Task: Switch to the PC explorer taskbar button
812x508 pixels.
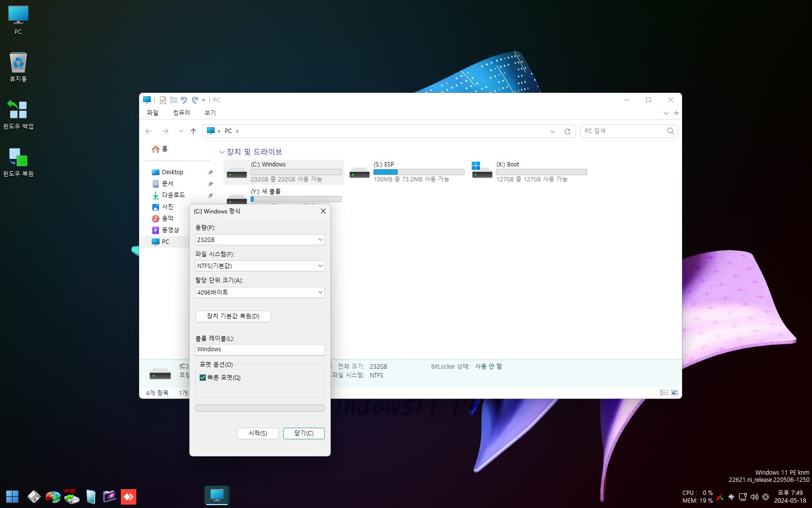Action: (217, 495)
